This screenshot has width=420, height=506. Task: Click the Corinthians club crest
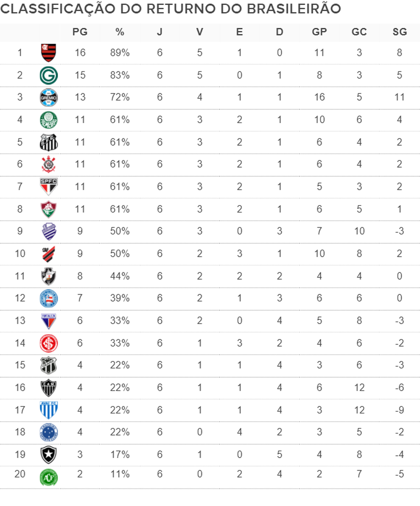click(49, 164)
